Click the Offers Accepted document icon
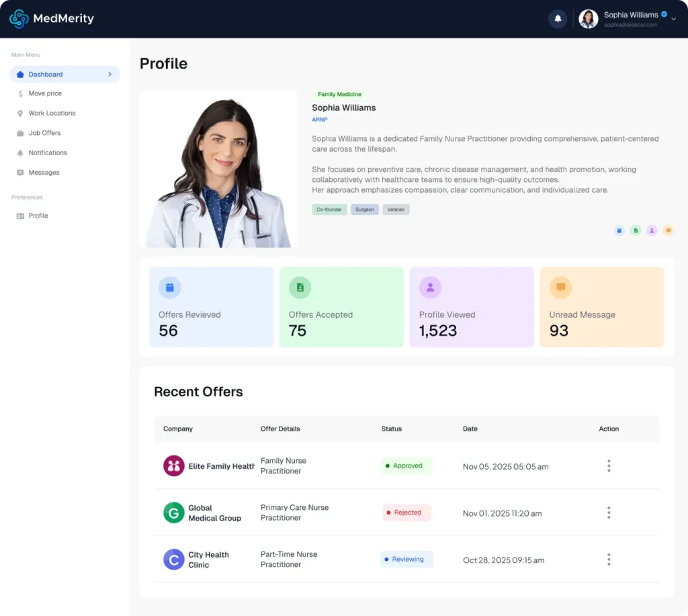 [x=300, y=288]
